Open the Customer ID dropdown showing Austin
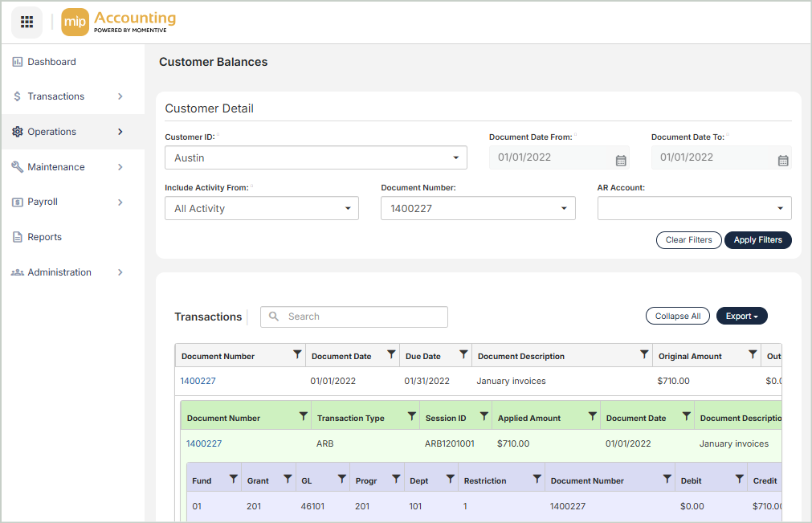This screenshot has height=523, width=812. click(x=316, y=158)
